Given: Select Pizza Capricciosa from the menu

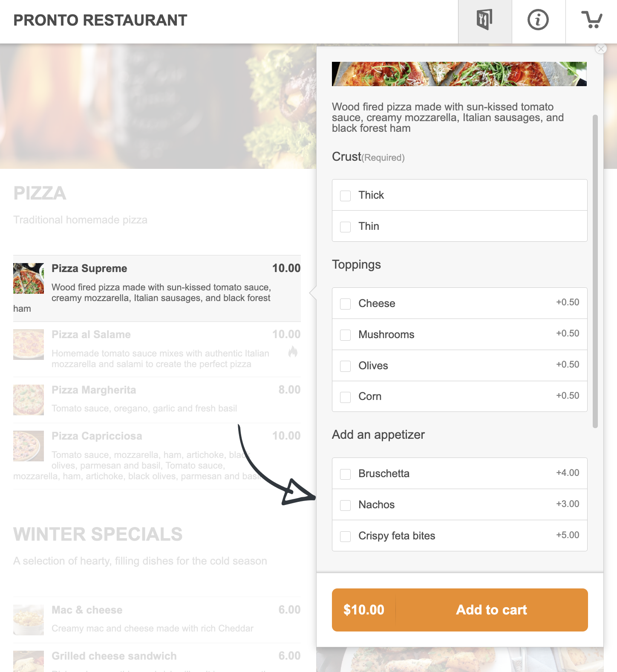Looking at the screenshot, I should tap(97, 436).
